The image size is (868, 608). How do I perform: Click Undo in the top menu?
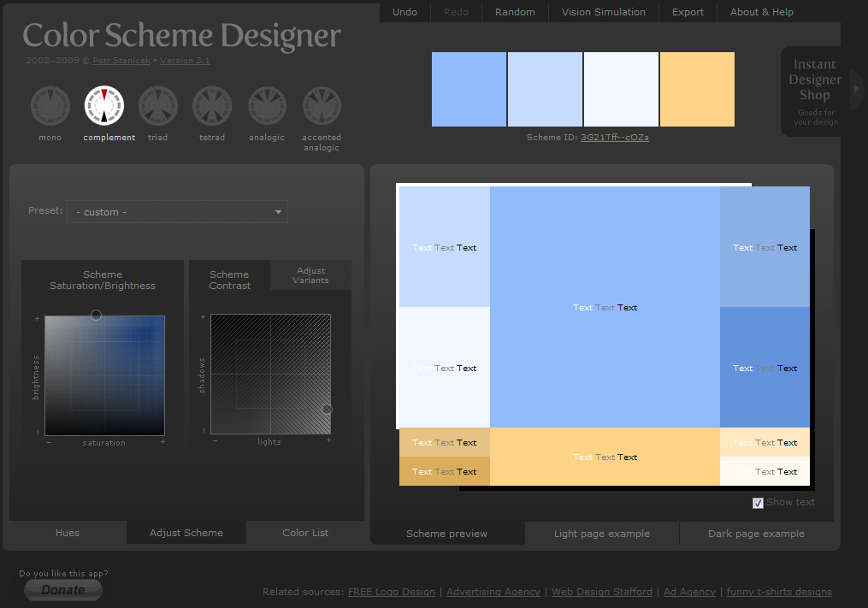[404, 12]
